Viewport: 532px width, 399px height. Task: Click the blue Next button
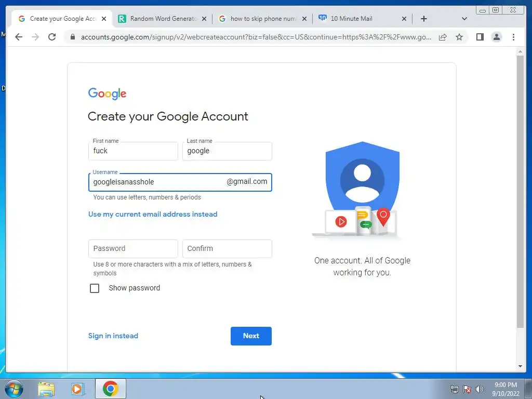click(x=251, y=336)
